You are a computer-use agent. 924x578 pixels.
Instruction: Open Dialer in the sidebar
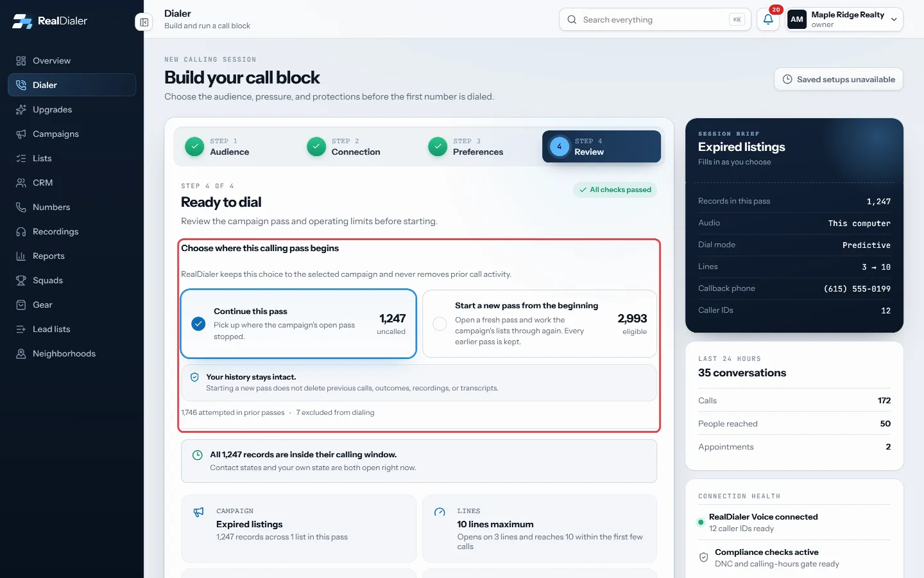tap(72, 85)
